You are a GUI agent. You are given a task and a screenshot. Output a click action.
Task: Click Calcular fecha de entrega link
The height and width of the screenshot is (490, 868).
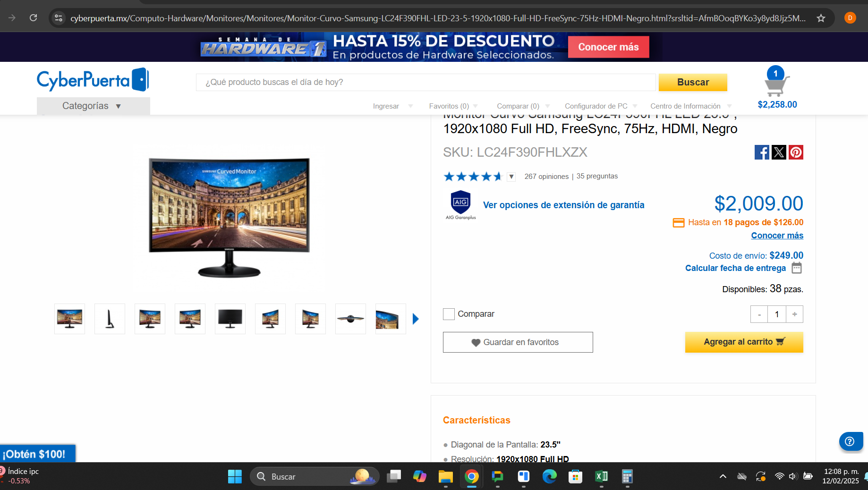point(735,268)
